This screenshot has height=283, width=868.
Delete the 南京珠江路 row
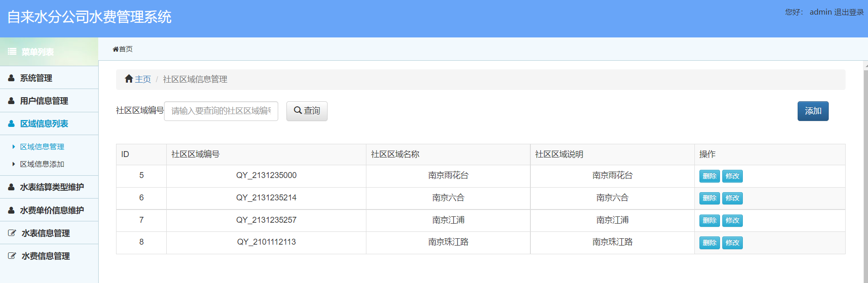pyautogui.click(x=709, y=243)
